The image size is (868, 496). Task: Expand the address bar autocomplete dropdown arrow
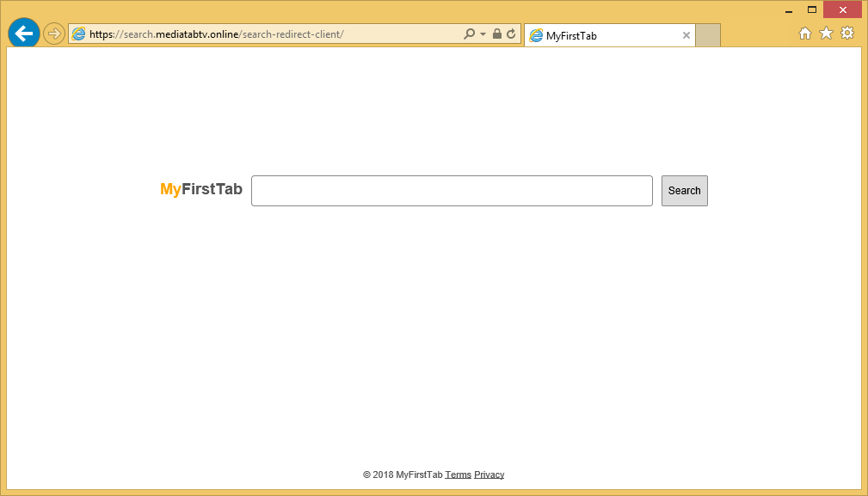click(483, 34)
